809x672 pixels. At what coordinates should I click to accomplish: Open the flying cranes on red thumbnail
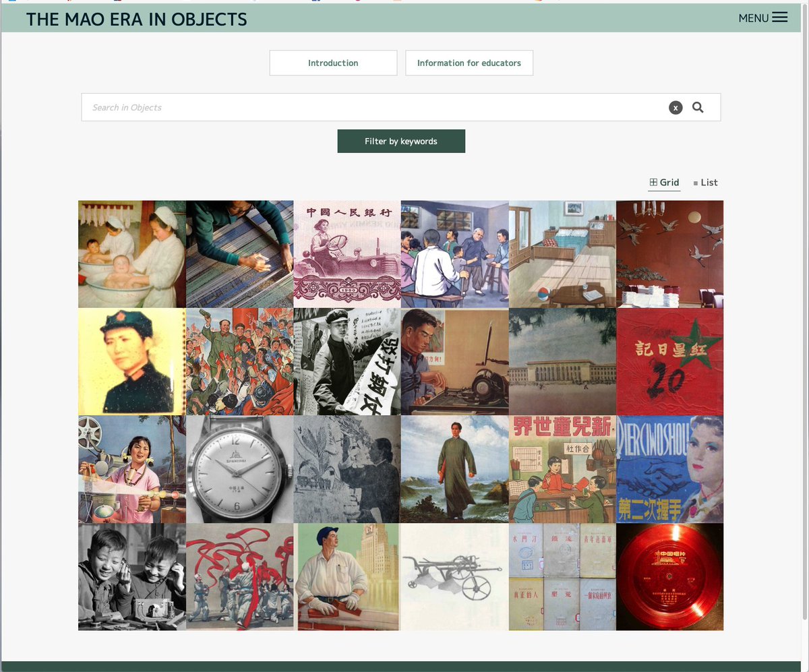click(x=670, y=254)
